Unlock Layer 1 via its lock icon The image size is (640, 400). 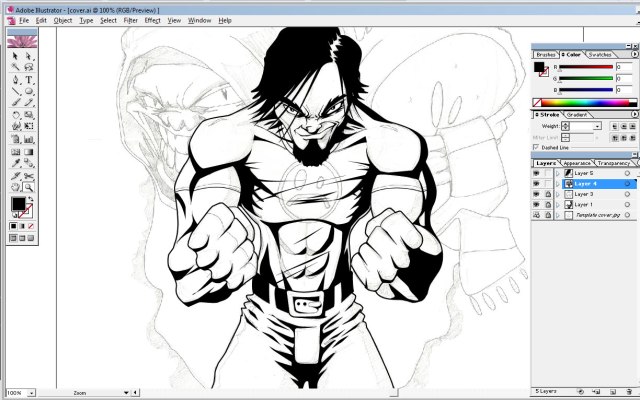pos(547,204)
